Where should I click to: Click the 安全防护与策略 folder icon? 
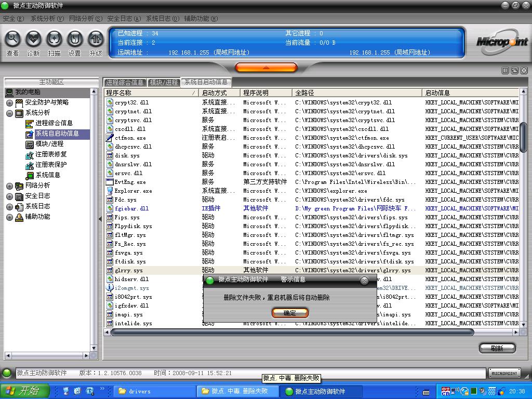tap(19, 103)
